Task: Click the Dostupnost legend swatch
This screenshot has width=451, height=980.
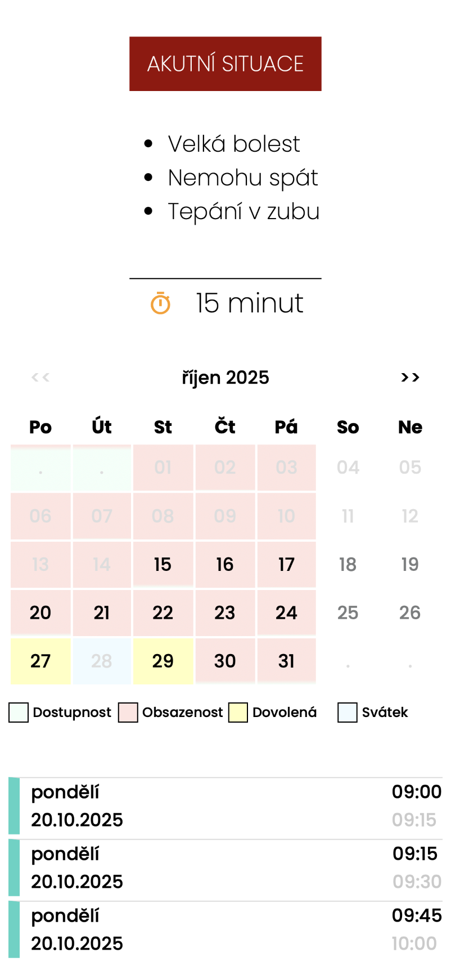Action: tap(19, 713)
